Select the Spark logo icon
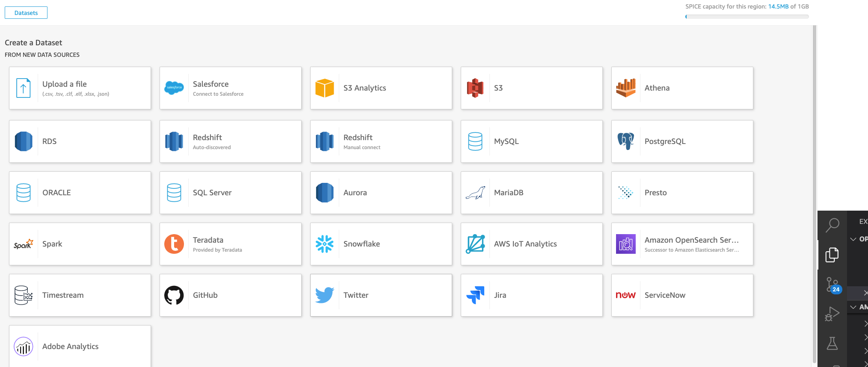The height and width of the screenshot is (367, 868). click(x=24, y=244)
